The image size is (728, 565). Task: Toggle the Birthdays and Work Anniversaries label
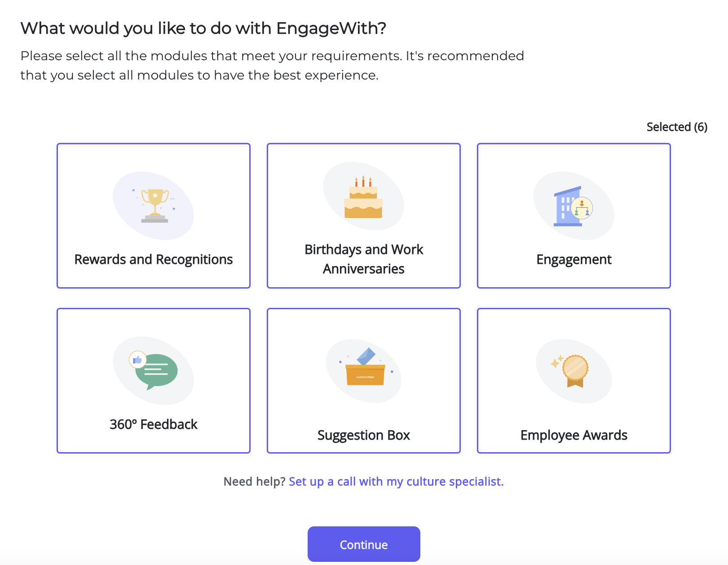(364, 259)
